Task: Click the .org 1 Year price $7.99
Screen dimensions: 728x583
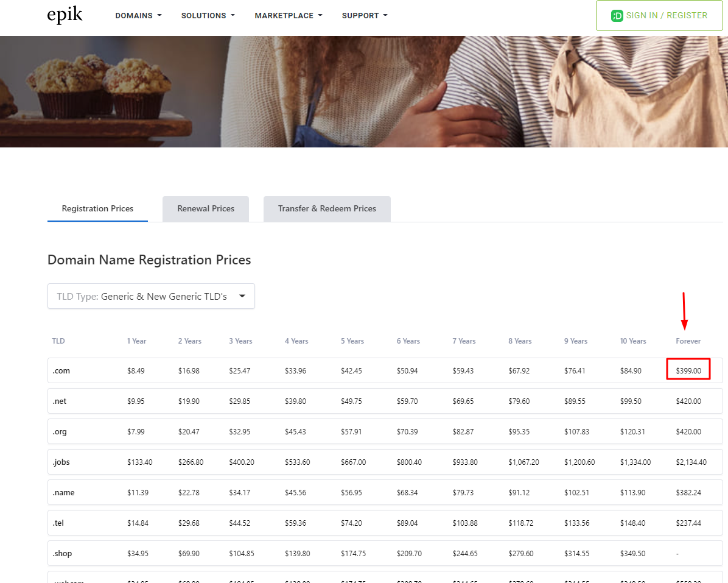Action: coord(136,431)
